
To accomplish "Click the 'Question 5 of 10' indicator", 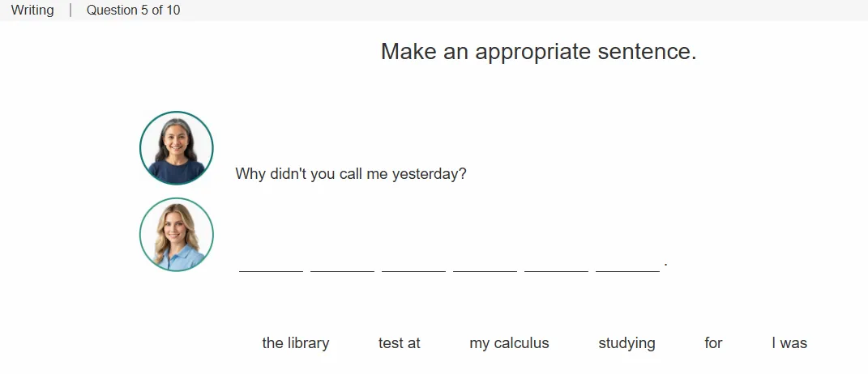I will point(134,10).
